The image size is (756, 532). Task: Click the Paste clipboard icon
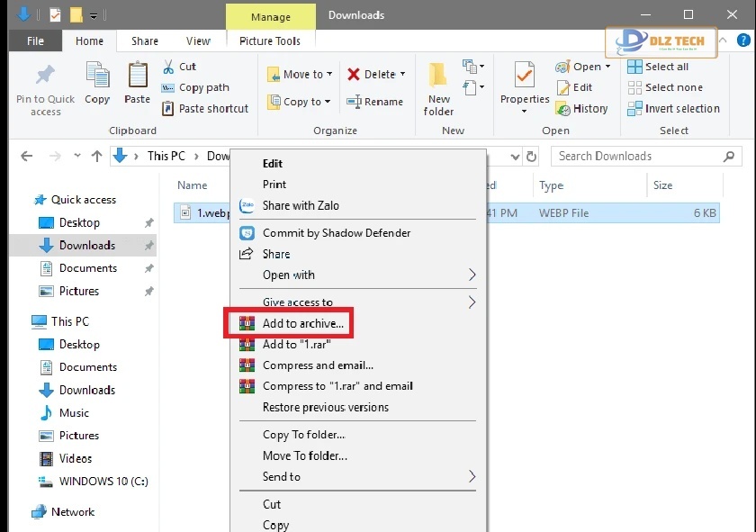pyautogui.click(x=138, y=77)
